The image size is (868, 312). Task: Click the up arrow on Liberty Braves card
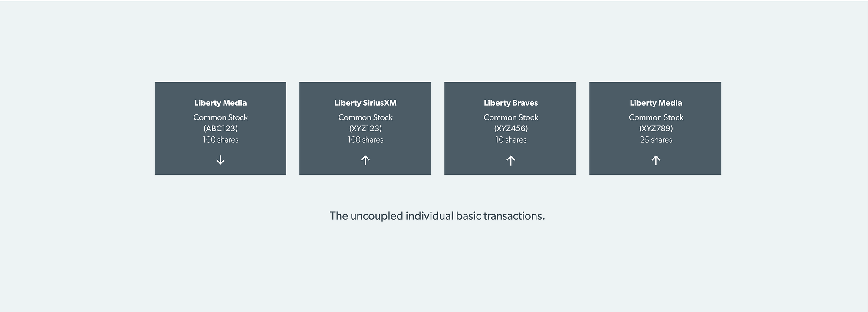[511, 160]
